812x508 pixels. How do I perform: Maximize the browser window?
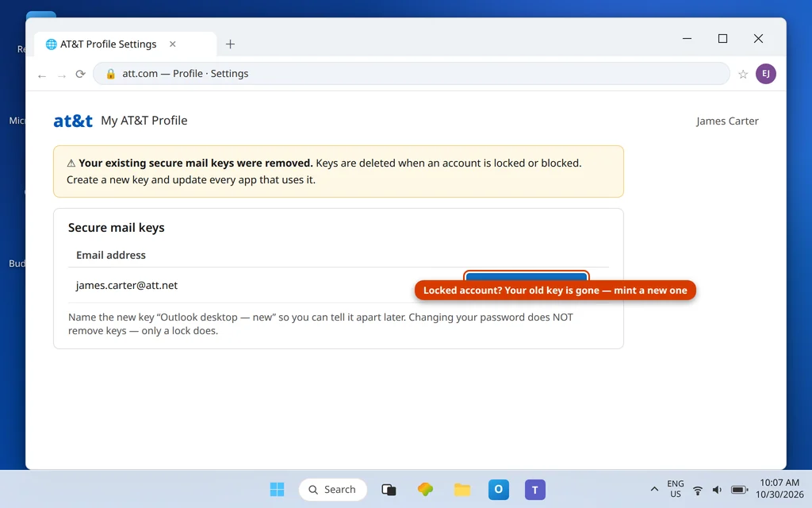pyautogui.click(x=723, y=38)
